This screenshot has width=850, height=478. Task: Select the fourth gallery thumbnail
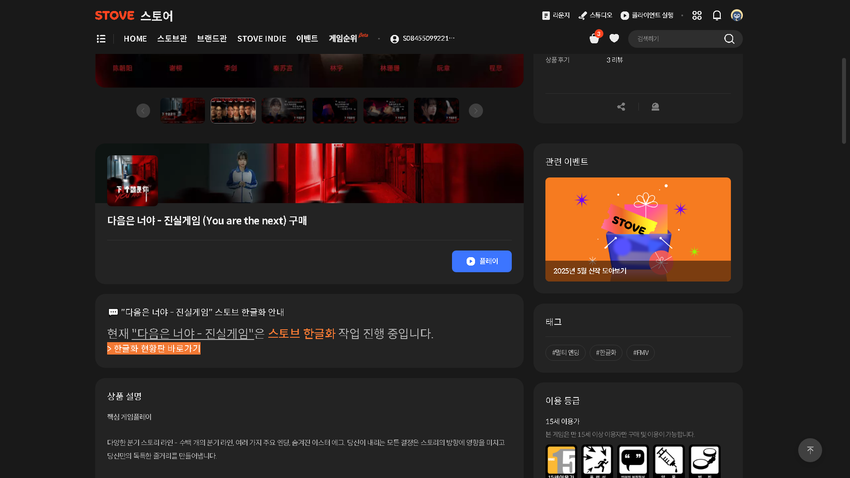[334, 111]
